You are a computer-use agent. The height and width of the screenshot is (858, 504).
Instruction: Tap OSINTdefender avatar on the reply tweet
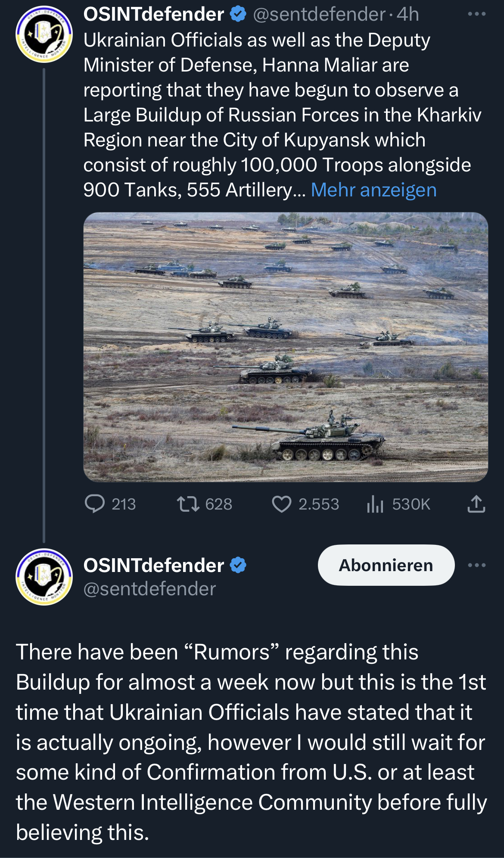click(x=44, y=577)
